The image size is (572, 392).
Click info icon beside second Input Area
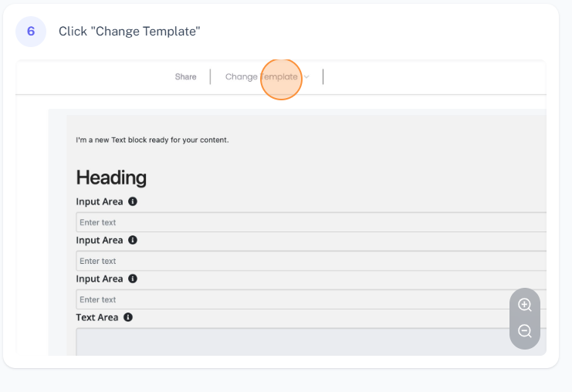(133, 240)
